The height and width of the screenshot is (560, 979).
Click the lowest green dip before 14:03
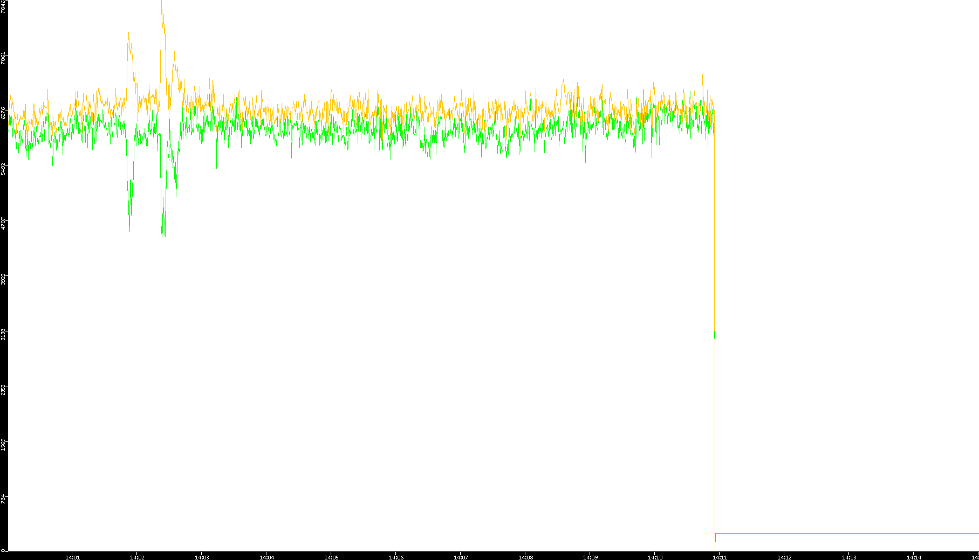[x=163, y=236]
